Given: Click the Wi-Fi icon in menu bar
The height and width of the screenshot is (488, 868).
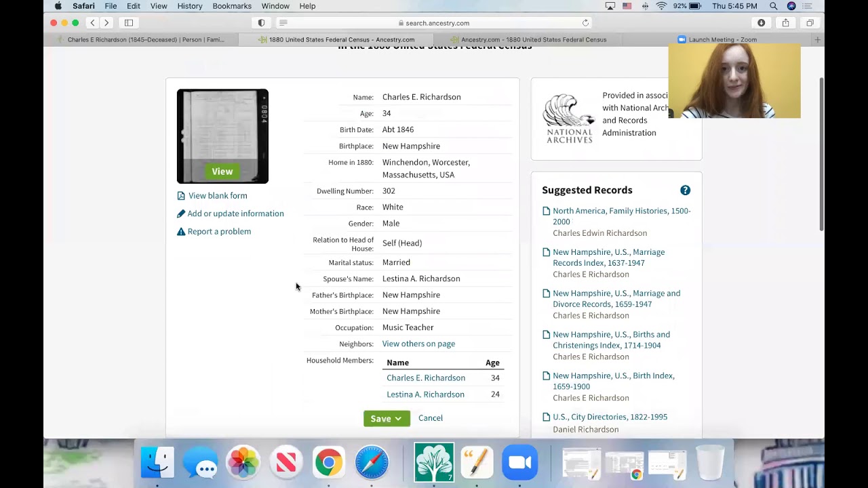Looking at the screenshot, I should pos(661,6).
